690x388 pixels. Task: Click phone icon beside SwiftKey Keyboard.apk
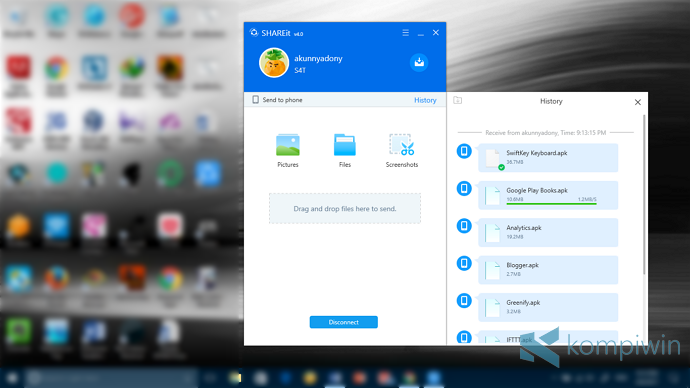click(x=464, y=151)
